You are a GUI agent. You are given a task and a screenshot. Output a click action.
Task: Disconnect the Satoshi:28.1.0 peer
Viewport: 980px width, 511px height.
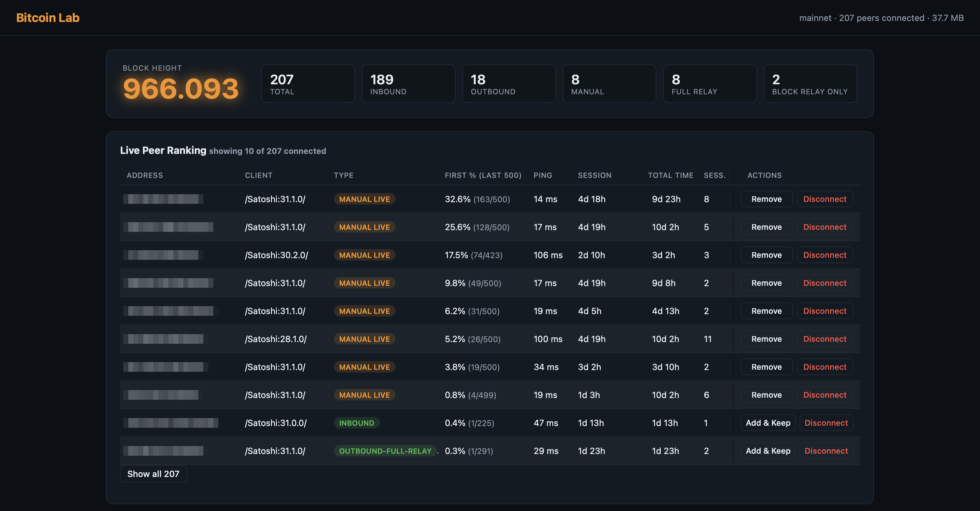[825, 339]
